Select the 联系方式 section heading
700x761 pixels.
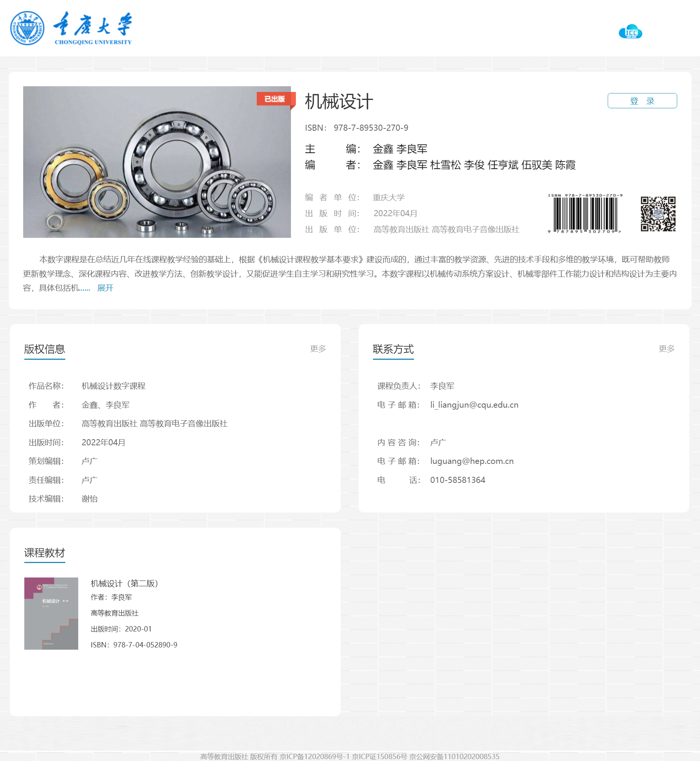tap(393, 349)
